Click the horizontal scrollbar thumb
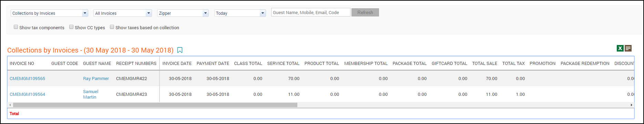Image resolution: width=644 pixels, height=124 pixels. coord(155,105)
